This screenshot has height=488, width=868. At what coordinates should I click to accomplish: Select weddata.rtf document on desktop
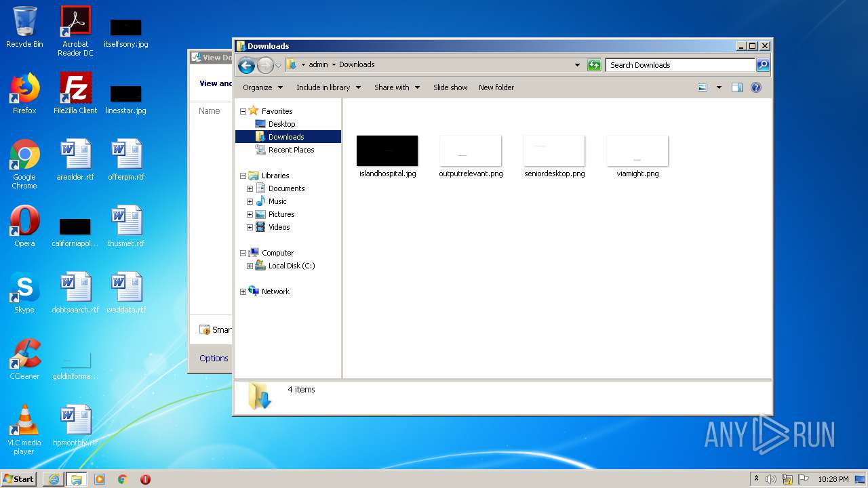(x=126, y=293)
